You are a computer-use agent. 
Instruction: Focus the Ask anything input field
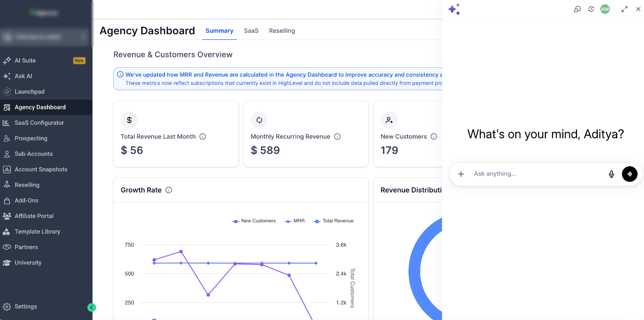pyautogui.click(x=537, y=174)
